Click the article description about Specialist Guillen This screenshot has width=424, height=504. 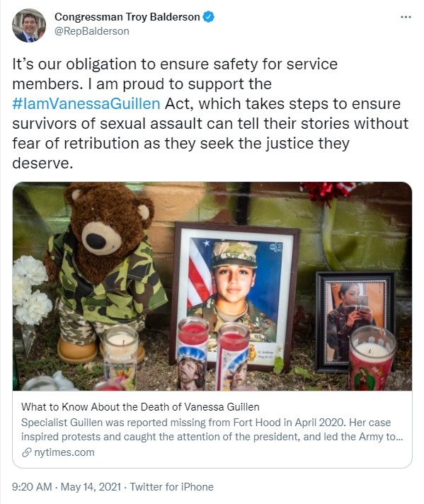click(x=212, y=430)
